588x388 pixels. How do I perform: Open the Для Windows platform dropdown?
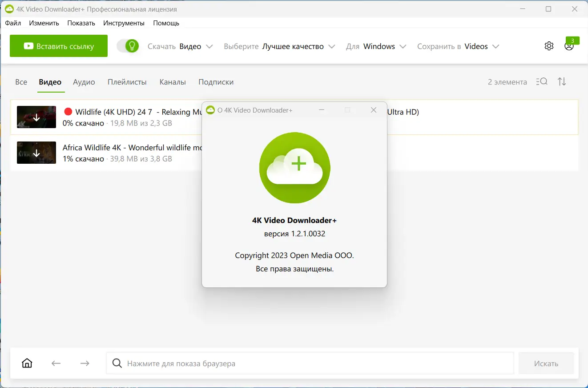pyautogui.click(x=376, y=46)
